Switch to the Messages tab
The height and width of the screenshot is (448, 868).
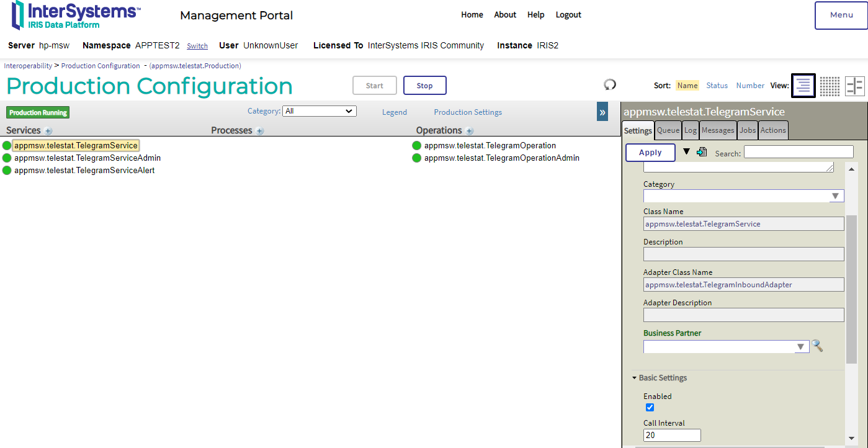(x=718, y=130)
